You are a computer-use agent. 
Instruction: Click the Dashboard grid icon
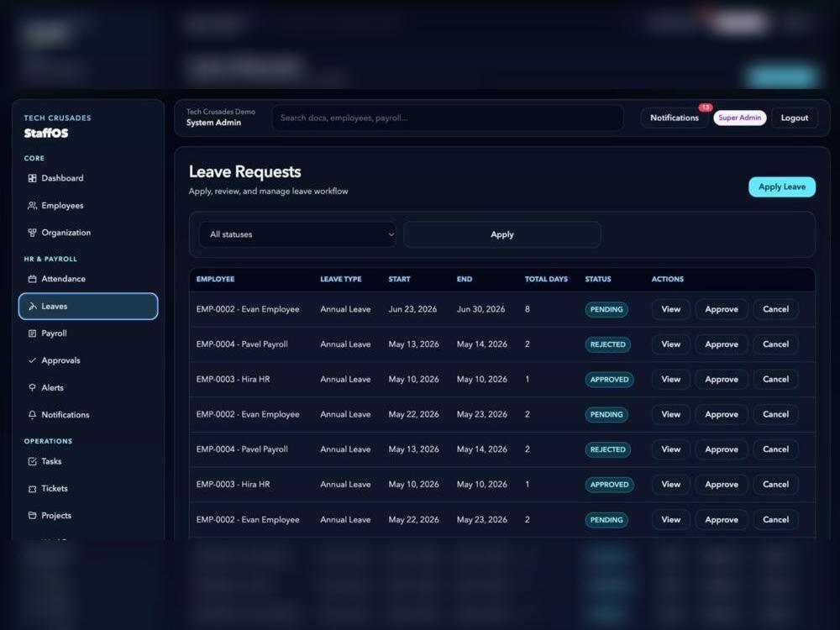[32, 178]
